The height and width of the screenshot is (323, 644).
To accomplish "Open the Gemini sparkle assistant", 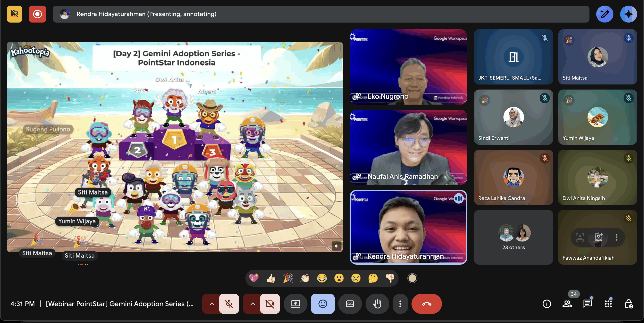I will pyautogui.click(x=628, y=14).
